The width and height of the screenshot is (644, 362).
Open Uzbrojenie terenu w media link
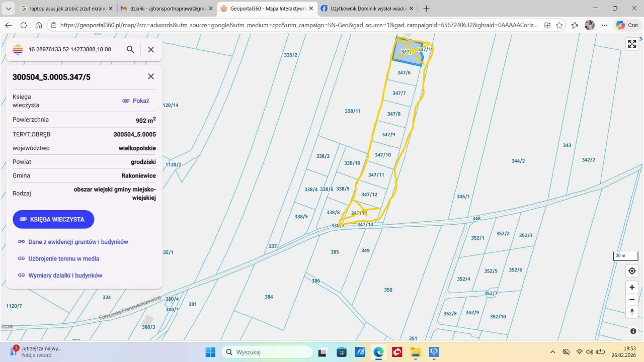pyautogui.click(x=63, y=258)
